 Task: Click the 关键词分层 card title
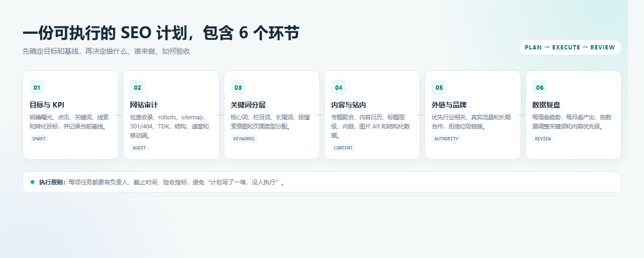[248, 105]
